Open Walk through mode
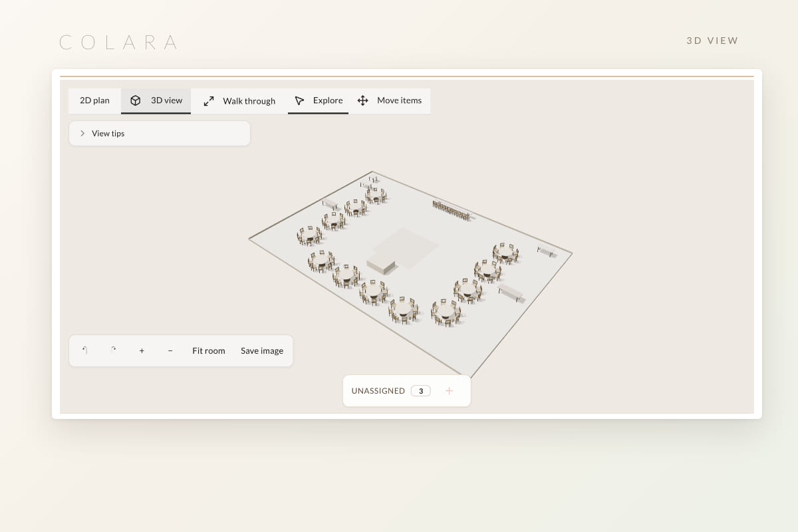 (x=239, y=100)
